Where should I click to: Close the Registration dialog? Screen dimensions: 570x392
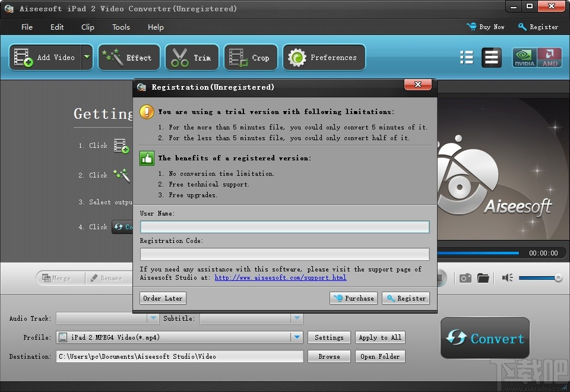[418, 84]
